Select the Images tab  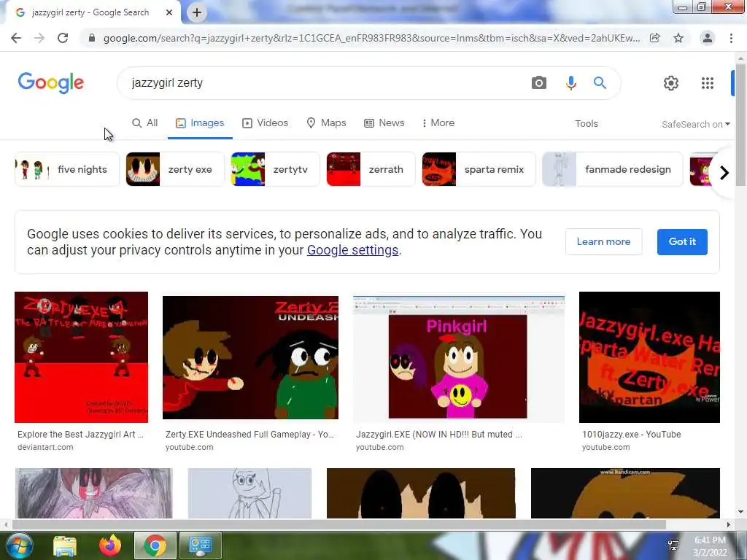click(x=200, y=122)
